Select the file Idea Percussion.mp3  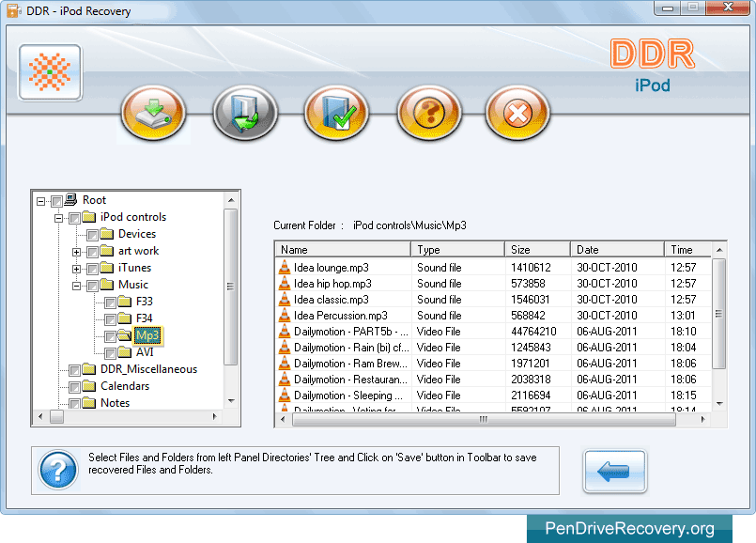click(x=340, y=315)
